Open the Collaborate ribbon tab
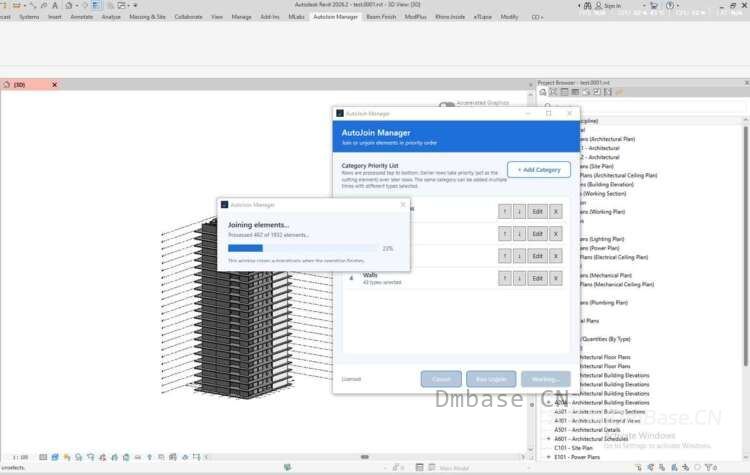The height and width of the screenshot is (475, 750). [x=188, y=17]
